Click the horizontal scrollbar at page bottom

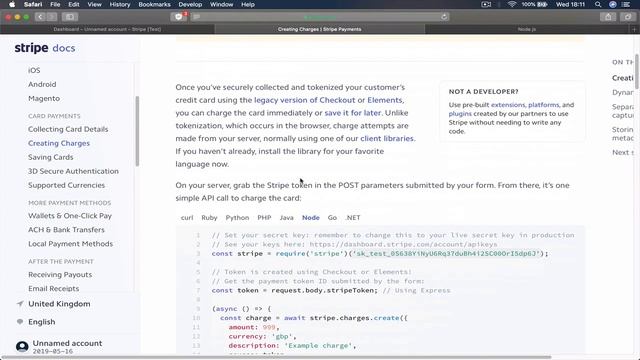pos(277,357)
